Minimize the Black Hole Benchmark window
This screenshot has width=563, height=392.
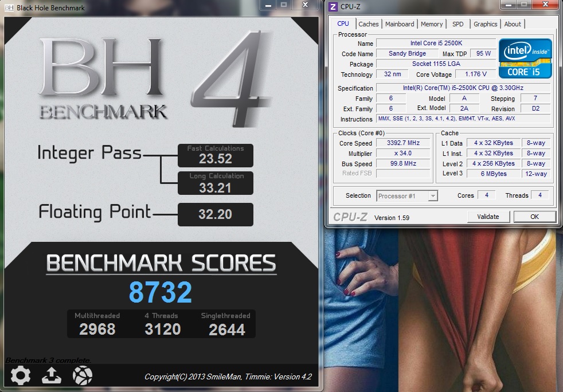[268, 5]
